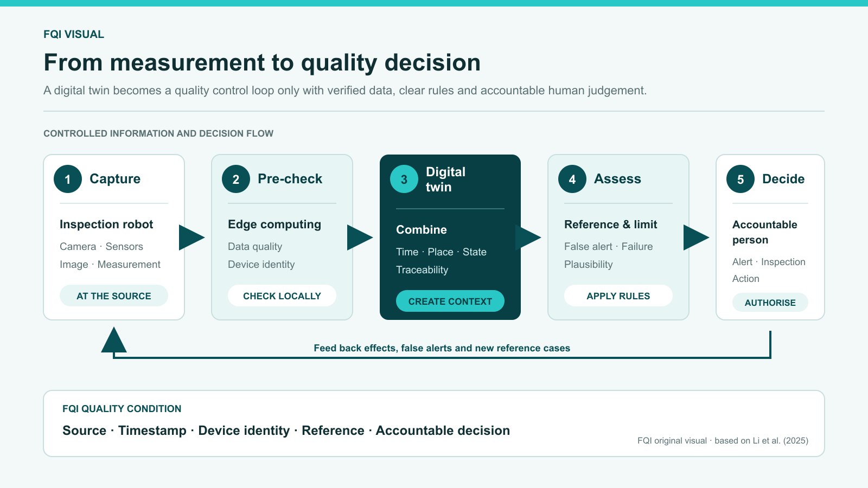The width and height of the screenshot is (868, 488).
Task: Click the 'based on Li et al. (2025)' credit
Action: click(x=762, y=441)
